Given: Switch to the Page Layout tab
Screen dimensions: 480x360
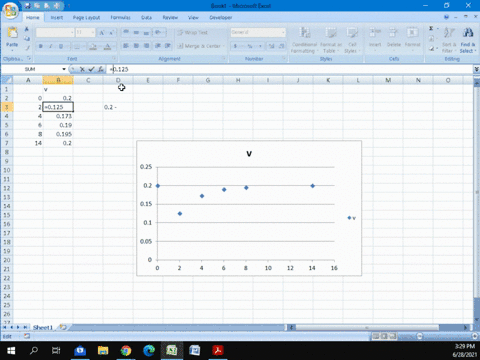Looking at the screenshot, I should coord(86,17).
